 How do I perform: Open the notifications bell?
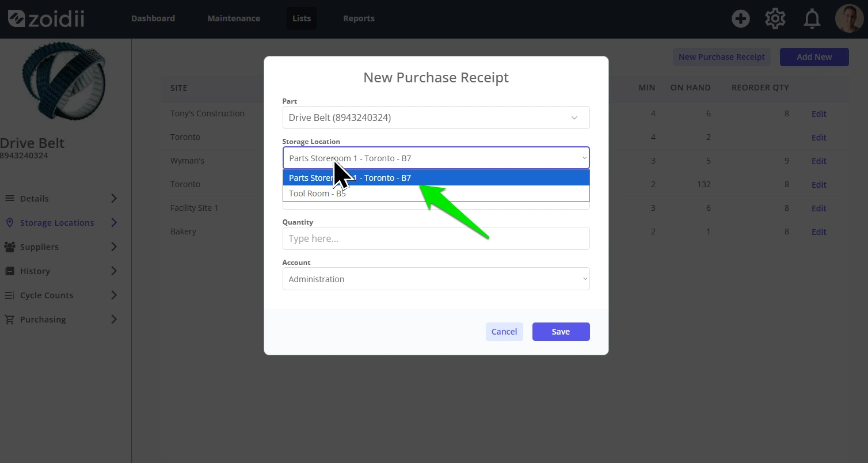812,19
